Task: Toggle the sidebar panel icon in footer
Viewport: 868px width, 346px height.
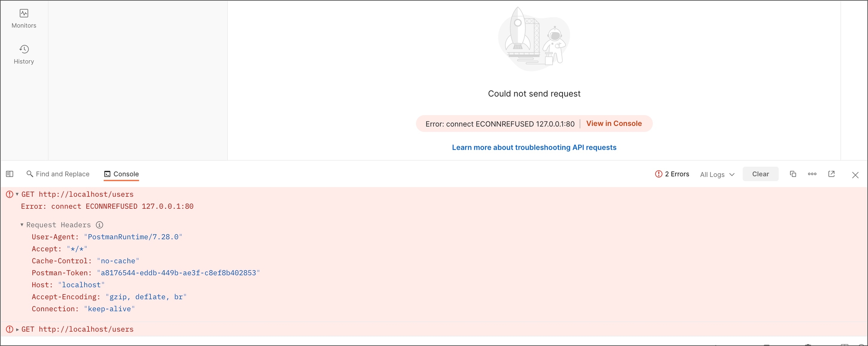Action: (10, 174)
